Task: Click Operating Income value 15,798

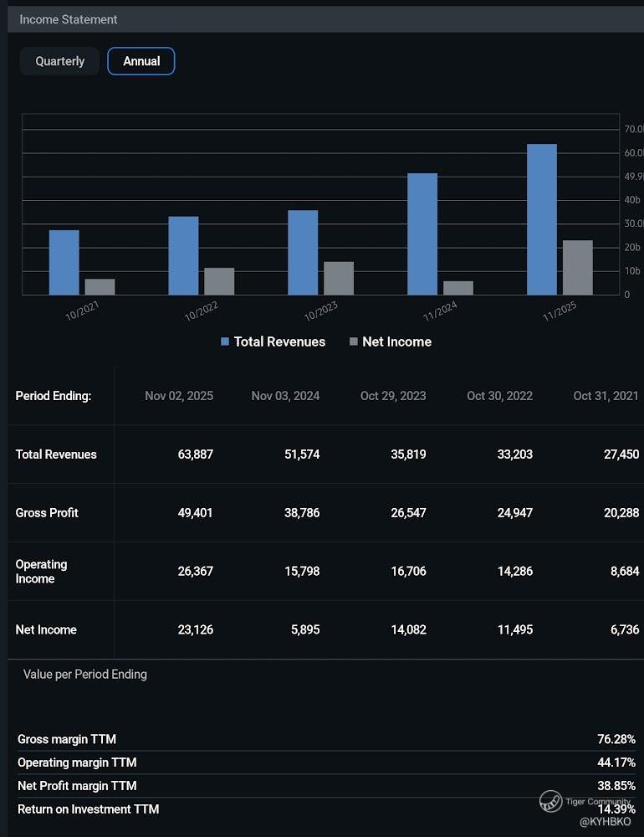Action: point(302,571)
